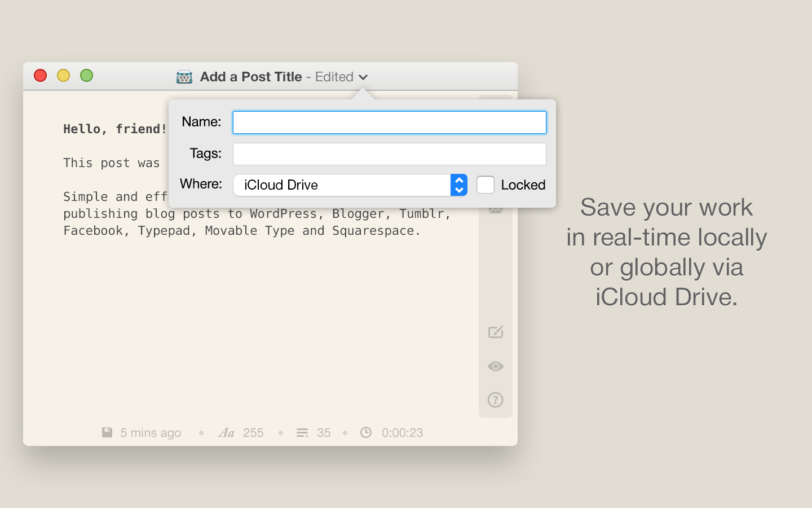This screenshot has height=508, width=812.
Task: Open the help question mark icon
Action: point(496,400)
